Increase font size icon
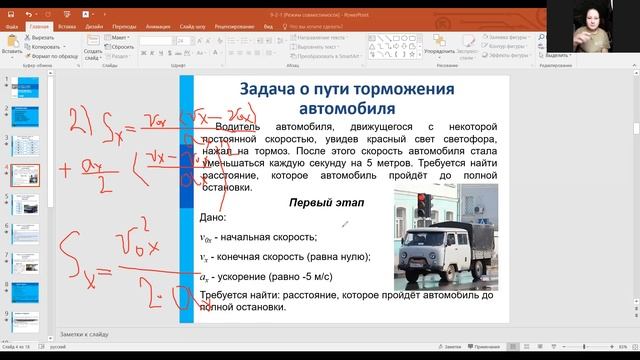640x360 pixels. click(x=200, y=41)
